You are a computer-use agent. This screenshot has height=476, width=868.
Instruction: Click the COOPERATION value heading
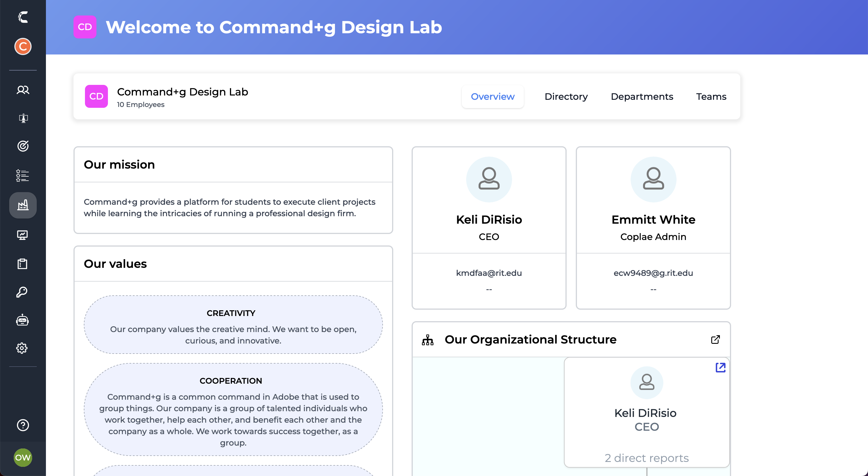point(231,381)
